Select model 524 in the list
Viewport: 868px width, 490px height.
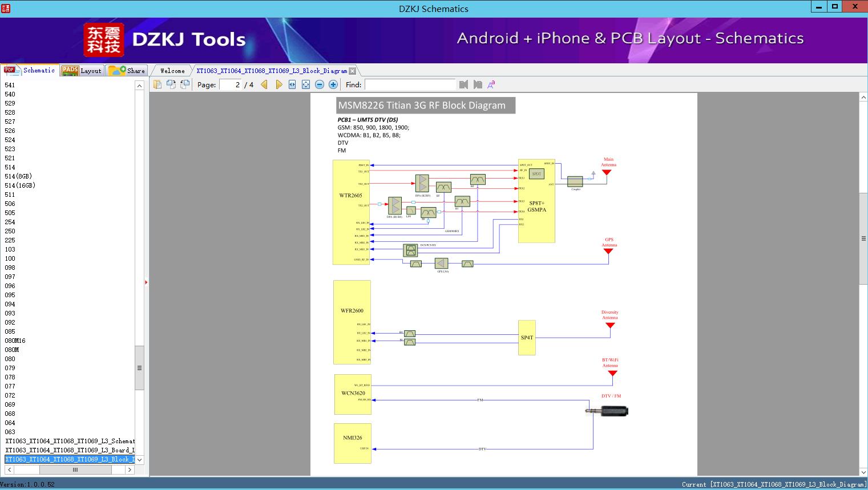coord(10,140)
